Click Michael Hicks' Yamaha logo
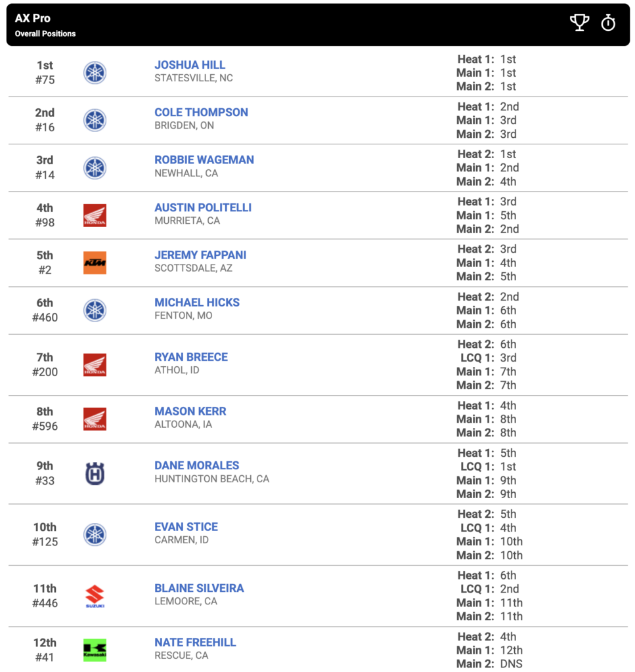Viewport: 635px width, 672px height. click(95, 310)
